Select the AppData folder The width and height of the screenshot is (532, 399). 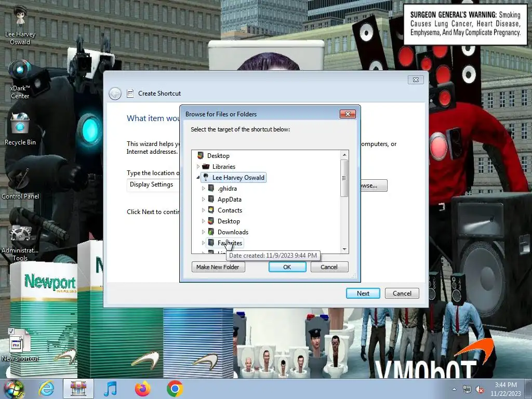229,199
